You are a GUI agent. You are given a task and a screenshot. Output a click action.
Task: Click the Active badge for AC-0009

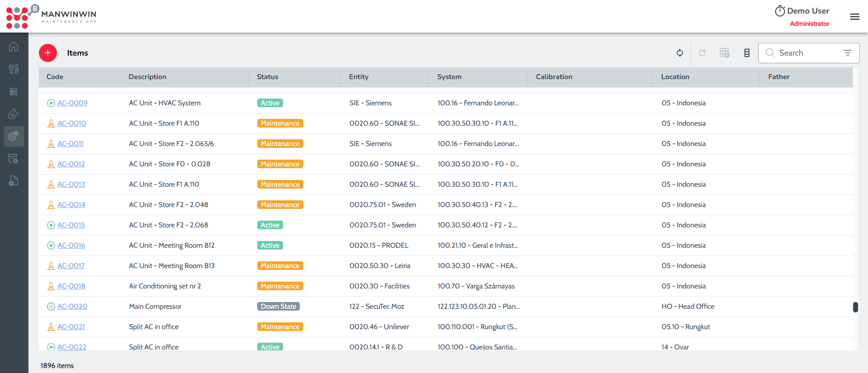point(270,103)
